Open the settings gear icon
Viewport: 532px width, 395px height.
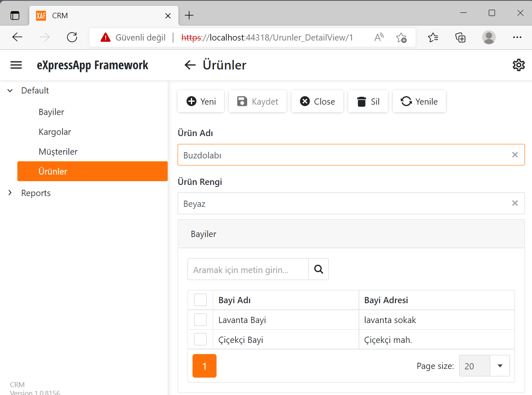pos(518,65)
